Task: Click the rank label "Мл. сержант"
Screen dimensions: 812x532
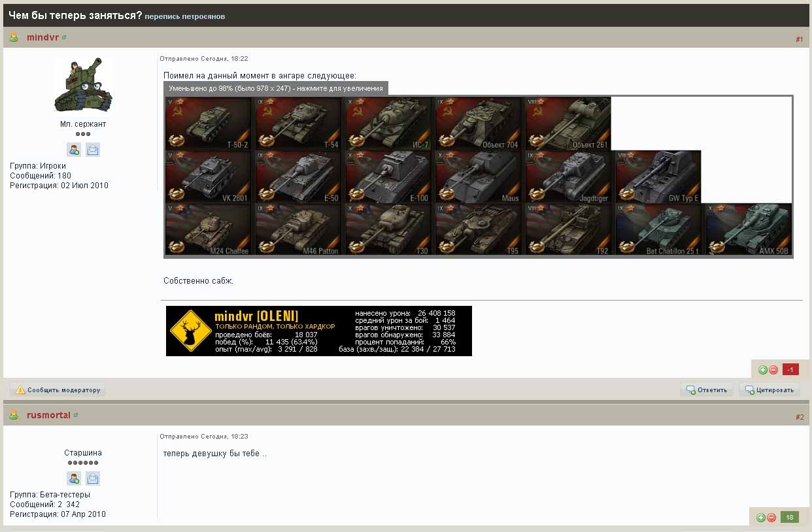Action: tap(83, 124)
